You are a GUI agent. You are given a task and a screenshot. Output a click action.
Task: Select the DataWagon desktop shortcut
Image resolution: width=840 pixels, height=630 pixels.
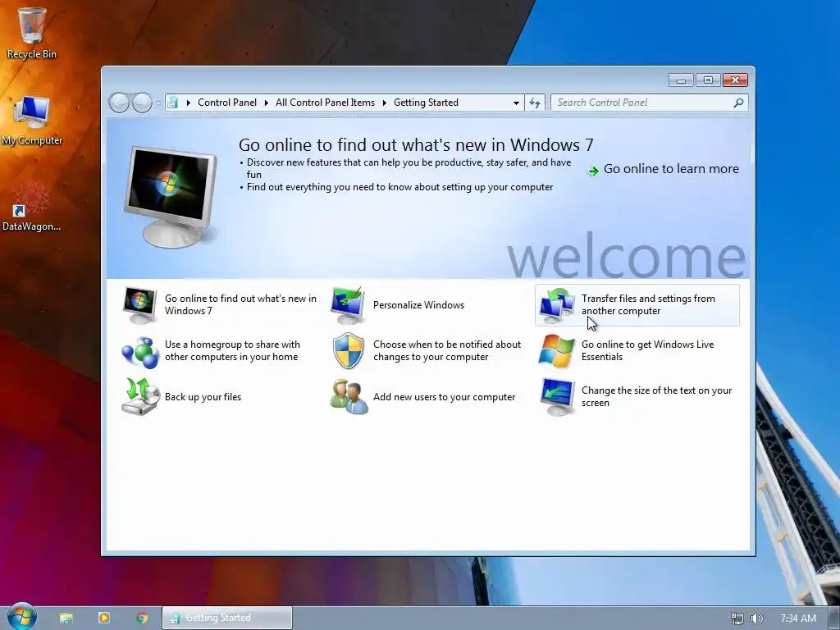31,208
